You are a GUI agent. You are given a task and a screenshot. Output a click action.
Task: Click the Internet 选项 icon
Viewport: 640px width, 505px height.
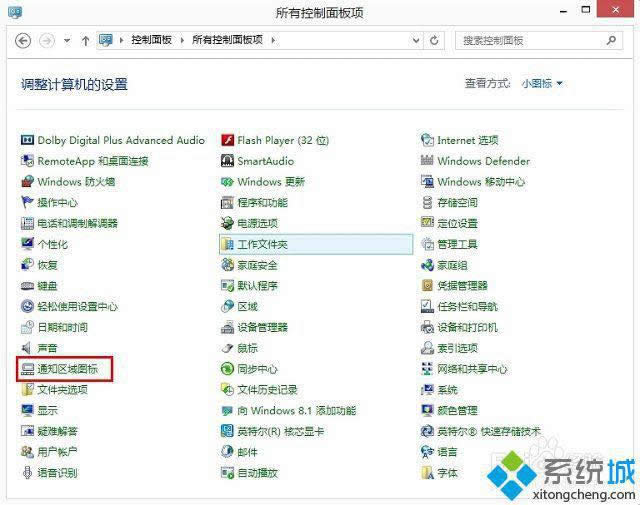[427, 140]
